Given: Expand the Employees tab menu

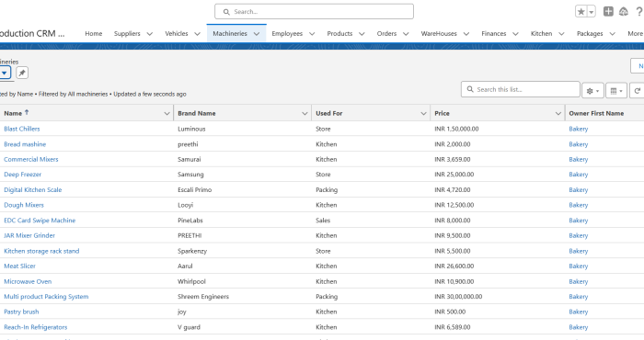Looking at the screenshot, I should pyautogui.click(x=312, y=34).
